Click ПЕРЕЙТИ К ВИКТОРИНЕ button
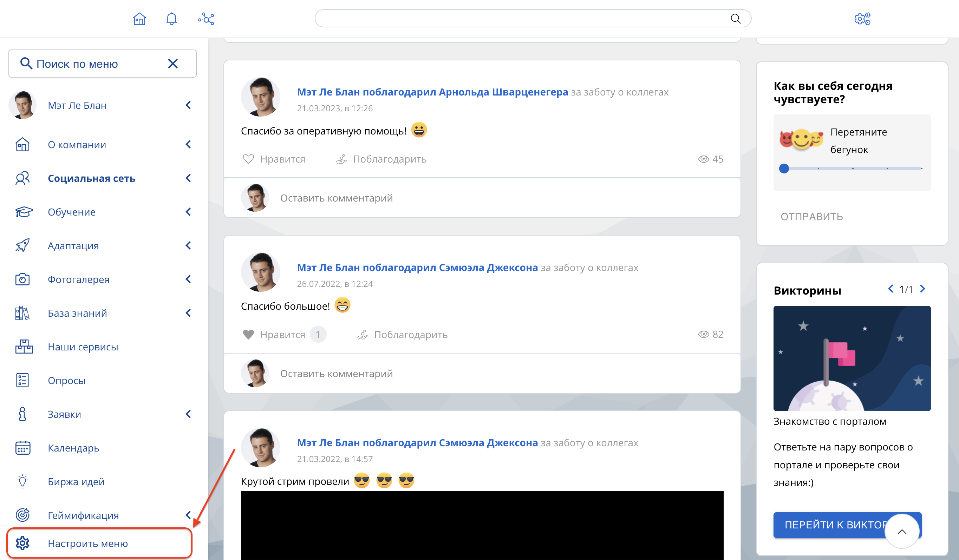 847,525
